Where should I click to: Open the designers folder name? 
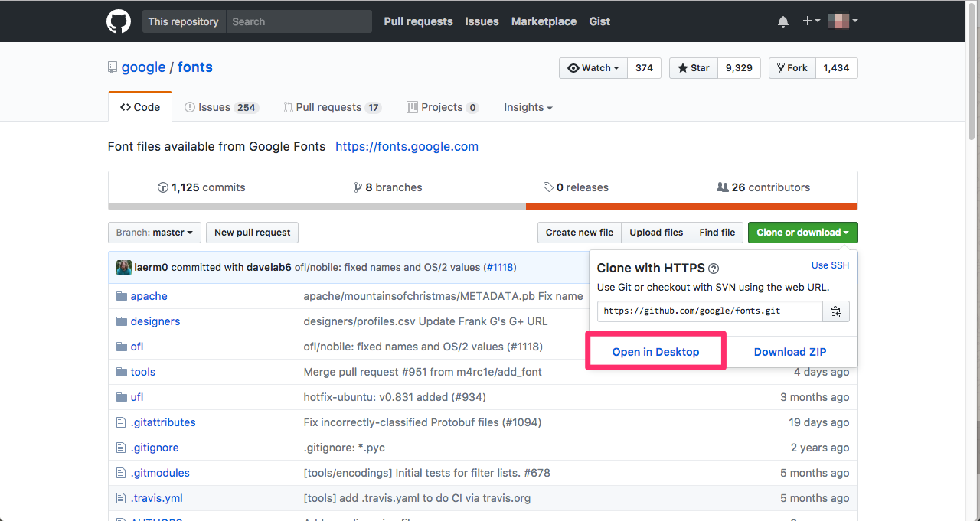(x=155, y=321)
